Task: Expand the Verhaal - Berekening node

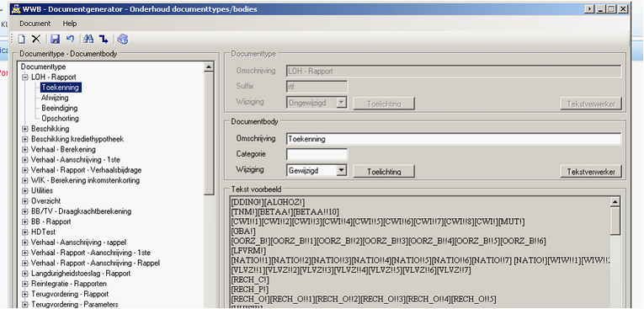Action: (x=25, y=149)
